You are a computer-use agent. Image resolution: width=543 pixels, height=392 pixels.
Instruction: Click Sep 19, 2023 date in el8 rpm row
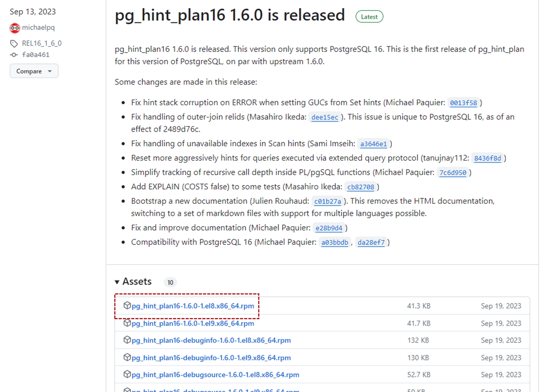[501, 306]
